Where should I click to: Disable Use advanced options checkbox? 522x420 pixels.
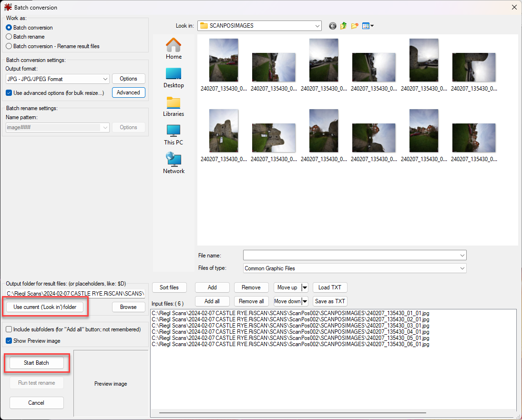click(9, 93)
